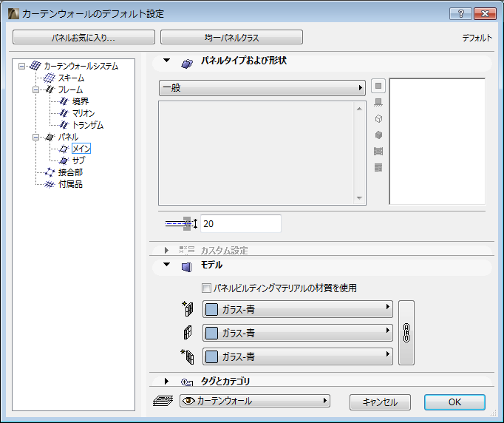The width and height of the screenshot is (504, 423).
Task: Select サブ panel in the tree
Action: (79, 160)
